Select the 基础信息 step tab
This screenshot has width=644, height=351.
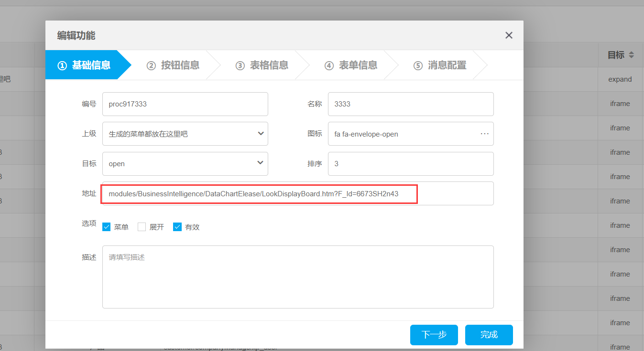click(x=84, y=65)
